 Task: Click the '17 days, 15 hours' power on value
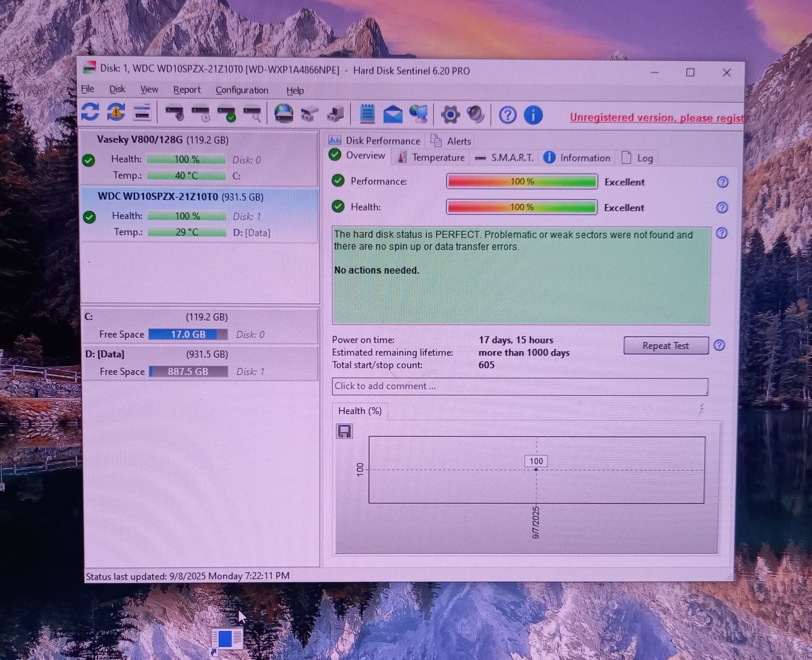click(516, 340)
